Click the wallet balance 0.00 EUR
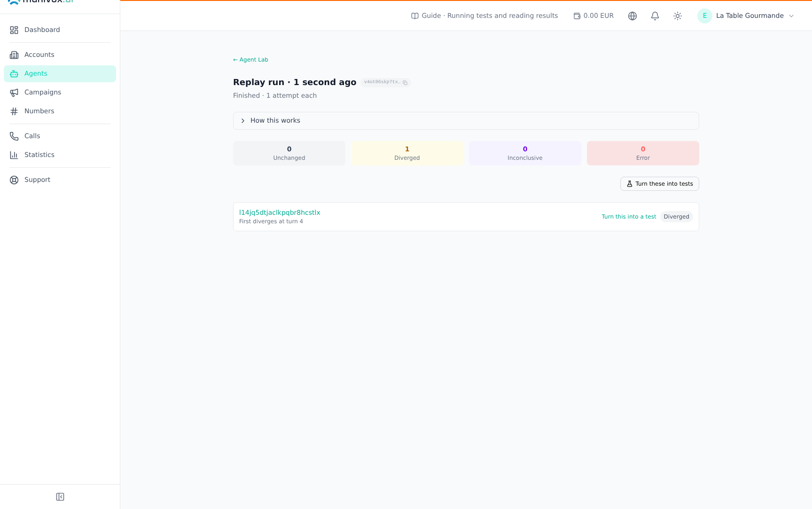 click(593, 16)
